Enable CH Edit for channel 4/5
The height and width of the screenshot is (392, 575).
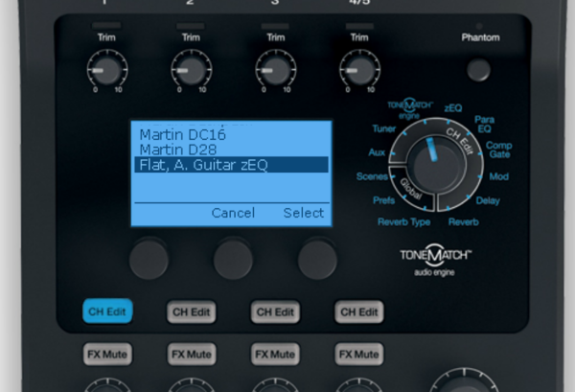coord(359,312)
